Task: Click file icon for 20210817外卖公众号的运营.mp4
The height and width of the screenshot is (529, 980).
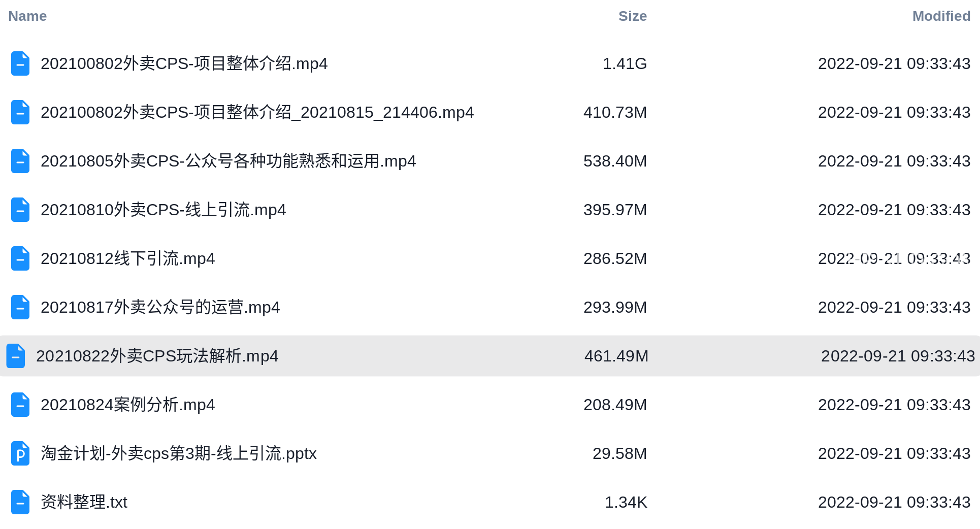Action: 20,307
